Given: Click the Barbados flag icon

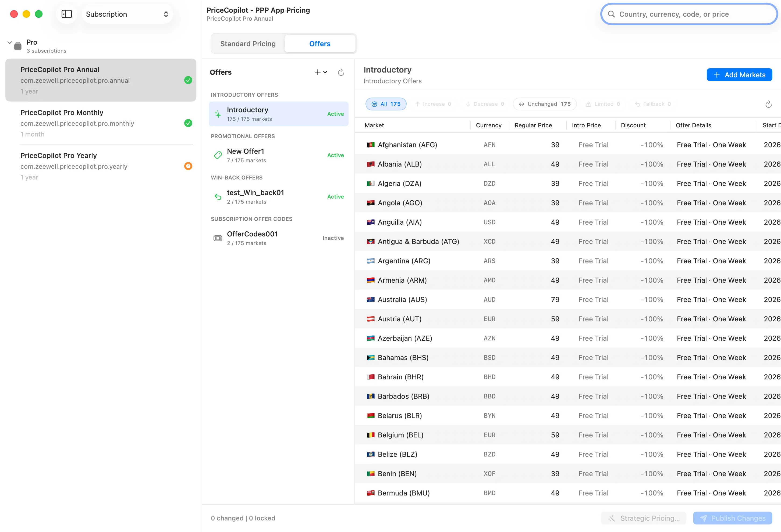Looking at the screenshot, I should coord(370,396).
